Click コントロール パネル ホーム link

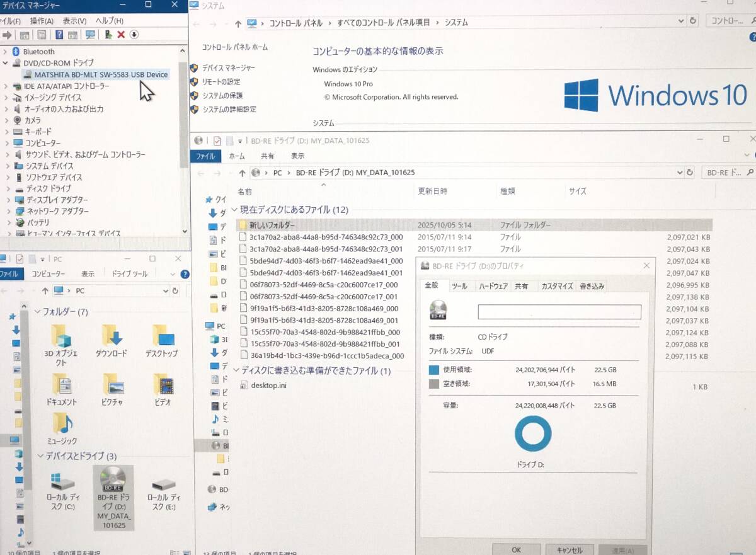(x=234, y=47)
